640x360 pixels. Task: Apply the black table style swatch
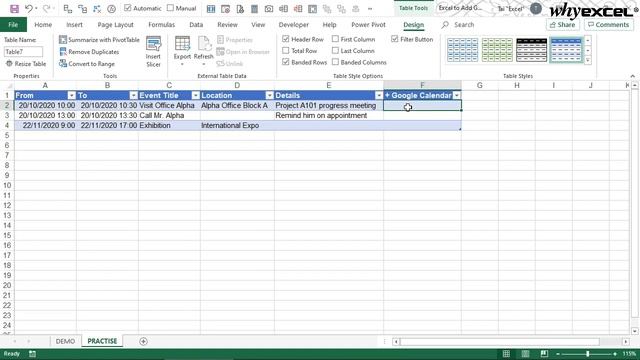click(531, 50)
